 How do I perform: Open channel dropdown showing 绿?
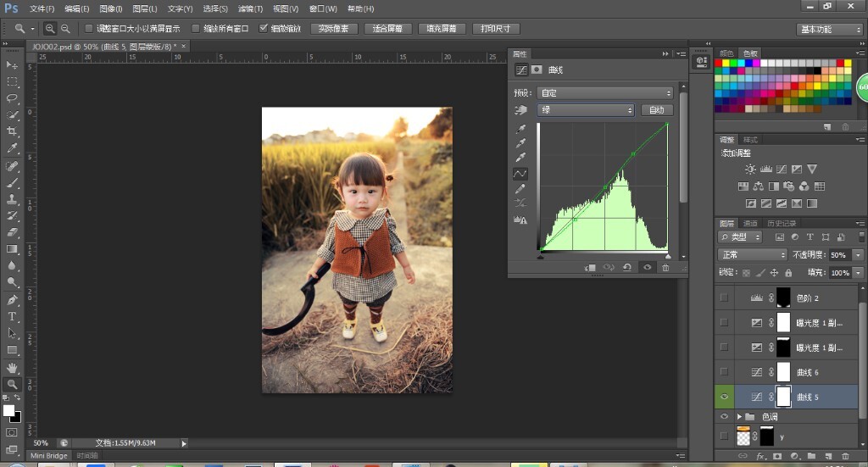(x=586, y=110)
